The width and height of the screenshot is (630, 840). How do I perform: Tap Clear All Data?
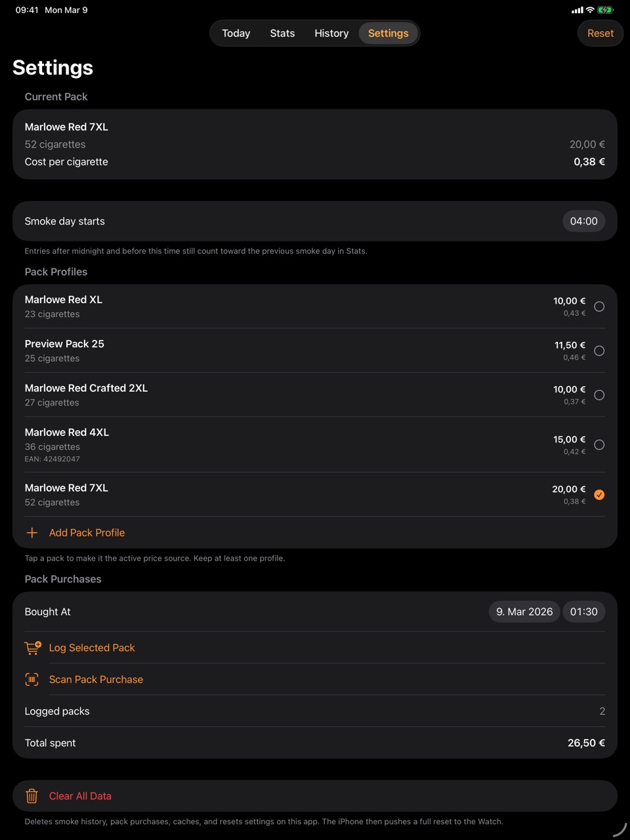tap(80, 795)
